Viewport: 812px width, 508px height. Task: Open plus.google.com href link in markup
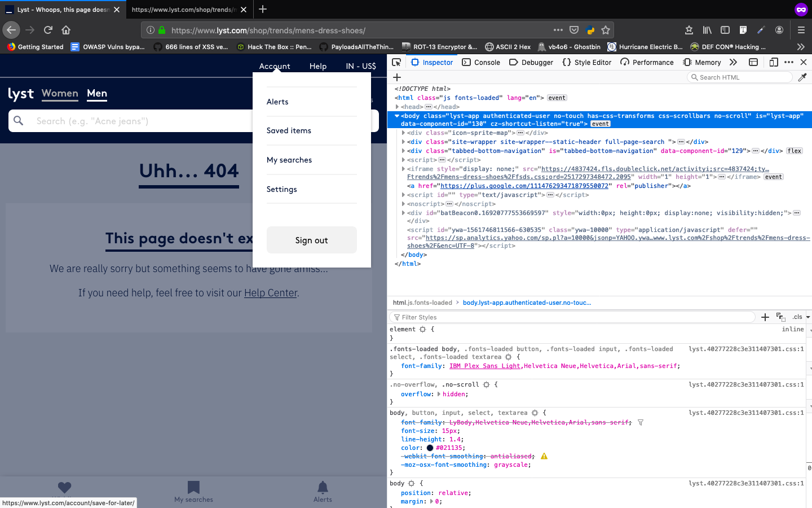(524, 186)
